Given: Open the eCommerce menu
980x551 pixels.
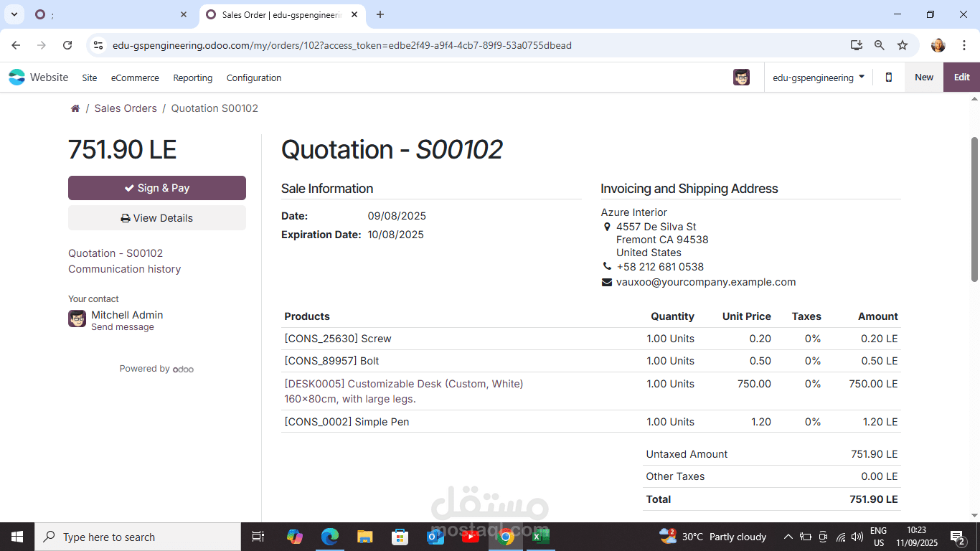Looking at the screenshot, I should (135, 77).
